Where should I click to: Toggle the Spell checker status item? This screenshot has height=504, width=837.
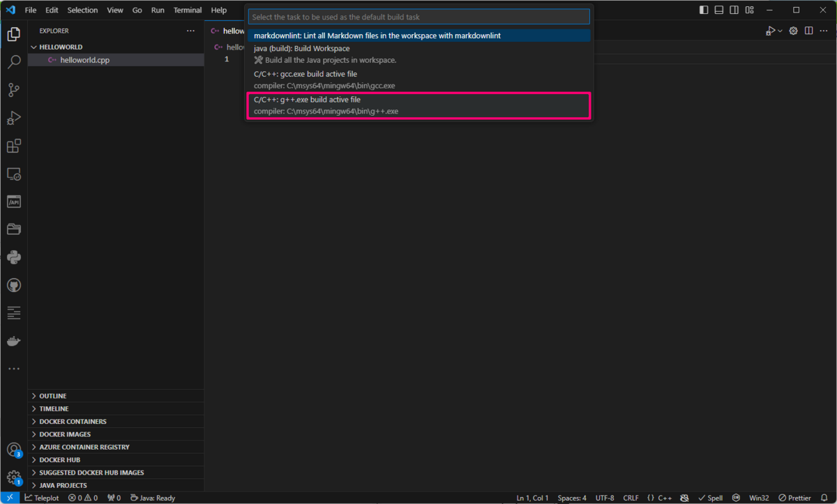click(x=710, y=498)
